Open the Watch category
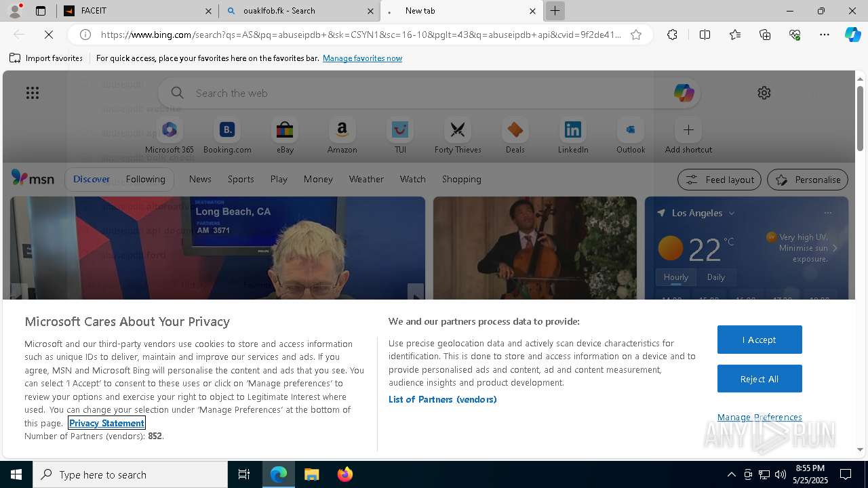The height and width of the screenshot is (488, 868). (412, 179)
